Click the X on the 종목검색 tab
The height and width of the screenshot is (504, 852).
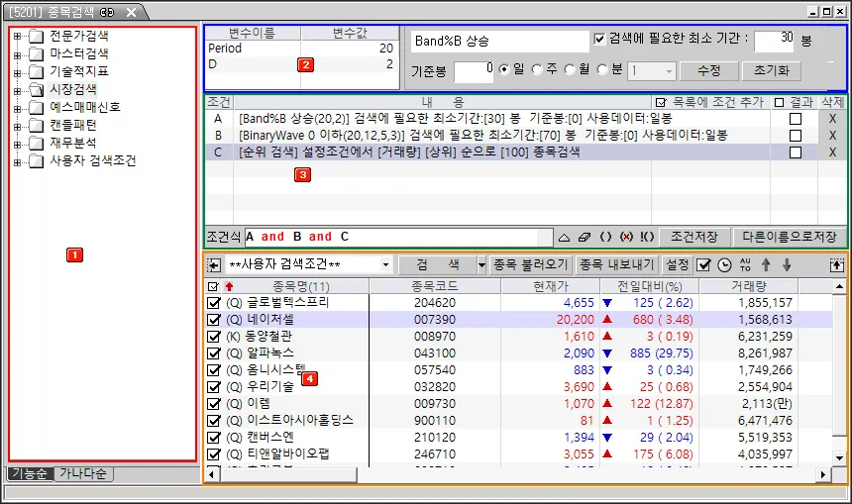(x=131, y=12)
